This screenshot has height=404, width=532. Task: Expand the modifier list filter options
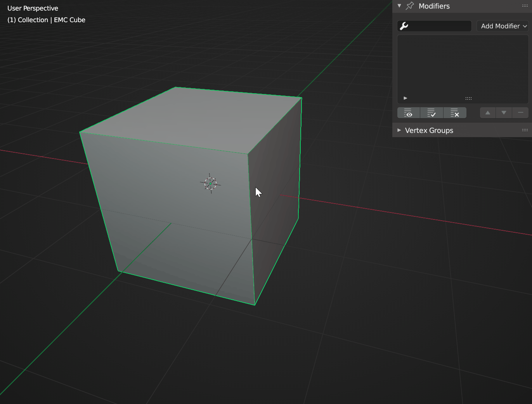pos(405,98)
